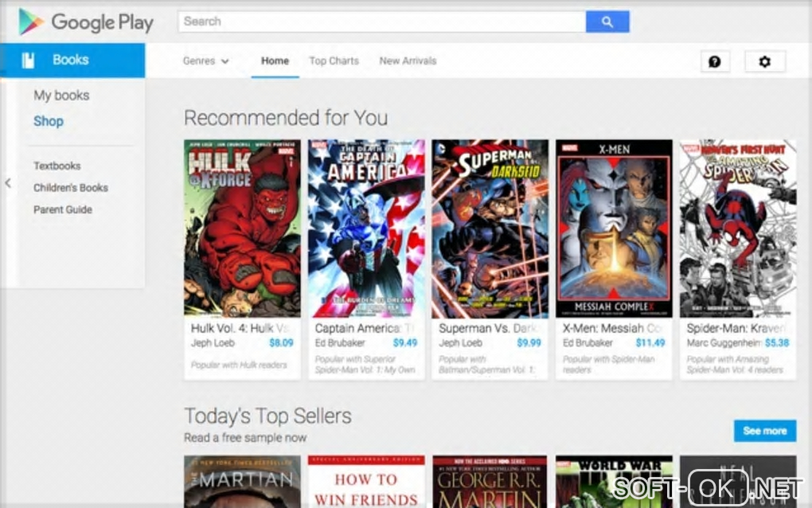
Task: Click the $9.99 price on Superman Vs. Darkseid
Action: pos(529,343)
